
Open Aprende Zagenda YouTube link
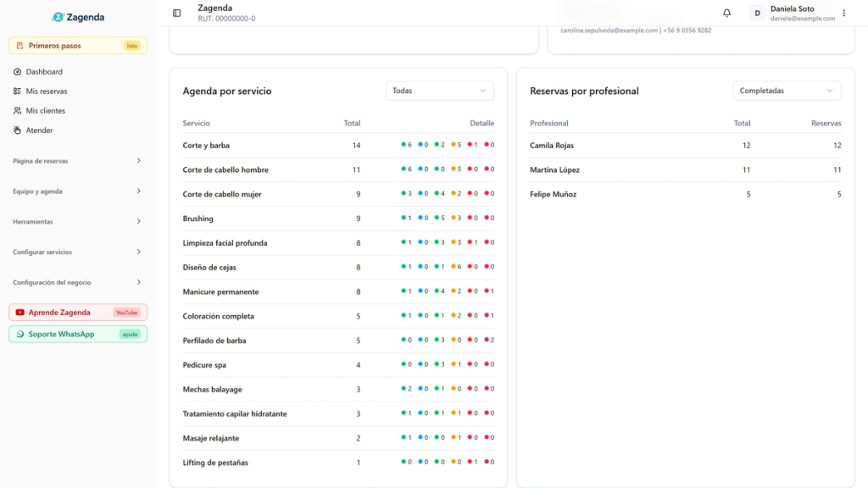point(78,312)
